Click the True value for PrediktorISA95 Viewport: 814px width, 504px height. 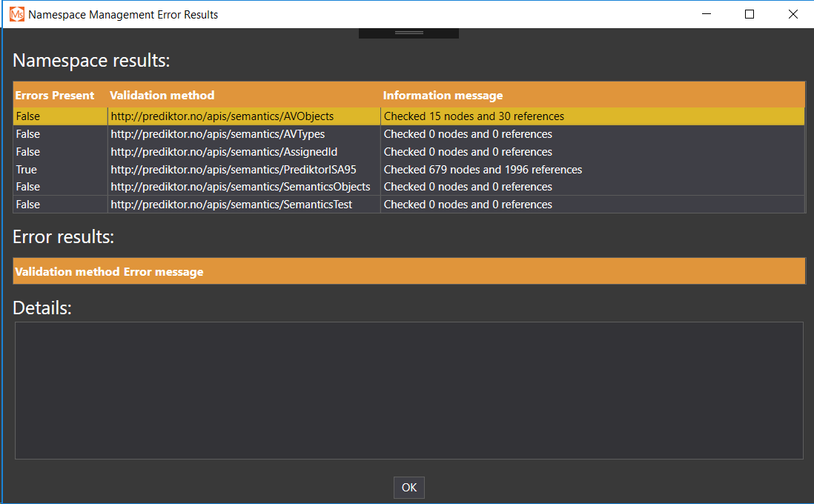point(27,170)
